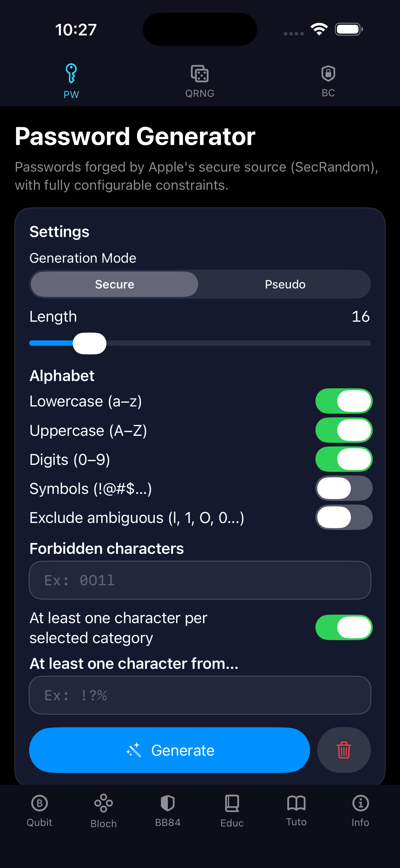Open the Bloch sphere tab icon

104,803
